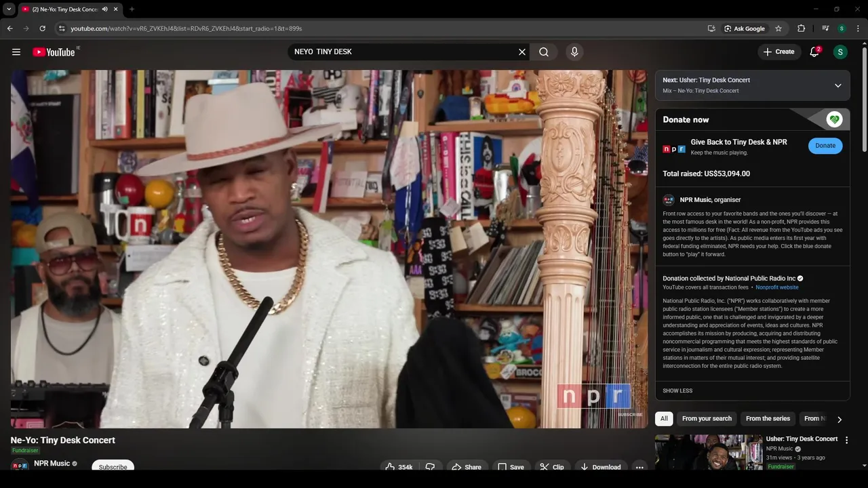The height and width of the screenshot is (488, 868).
Task: Open the media control toolbar icon
Action: 825,28
